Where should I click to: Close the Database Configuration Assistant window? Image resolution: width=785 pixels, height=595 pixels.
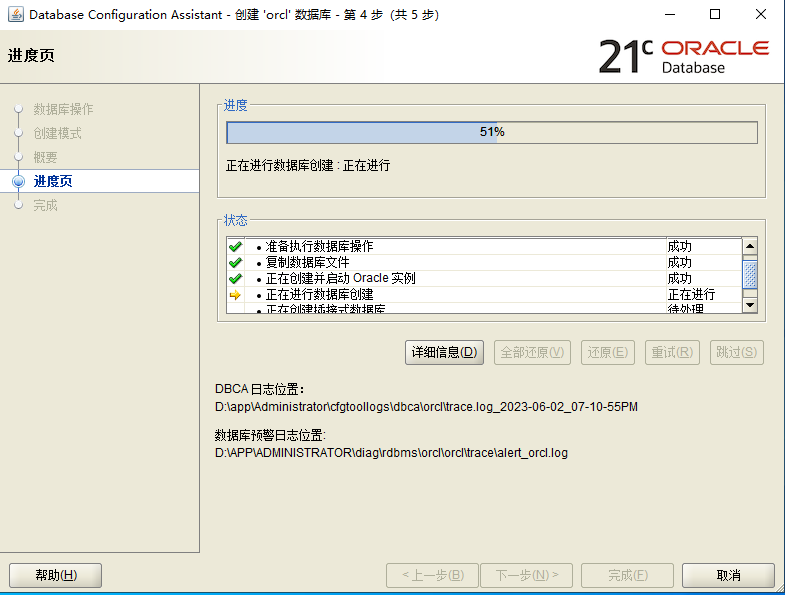pyautogui.click(x=760, y=15)
